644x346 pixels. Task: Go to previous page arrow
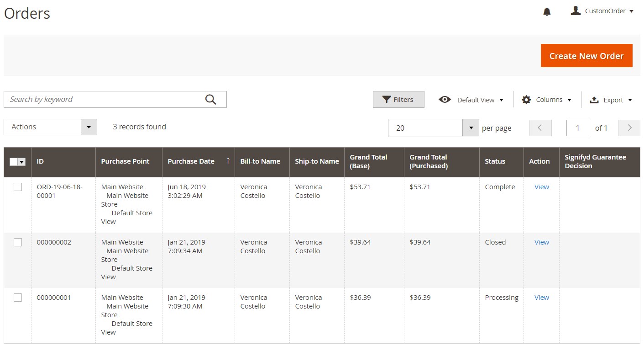(540, 128)
